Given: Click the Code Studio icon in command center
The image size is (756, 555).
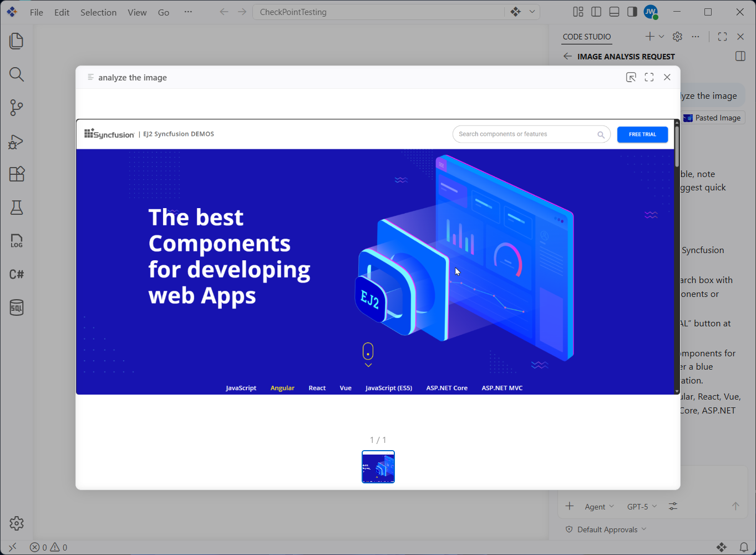Looking at the screenshot, I should pyautogui.click(x=516, y=12).
